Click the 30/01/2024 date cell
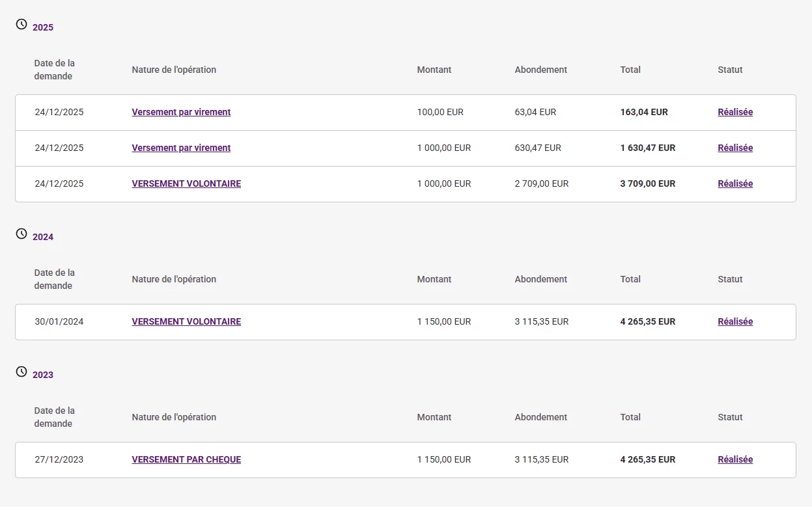 tap(59, 321)
